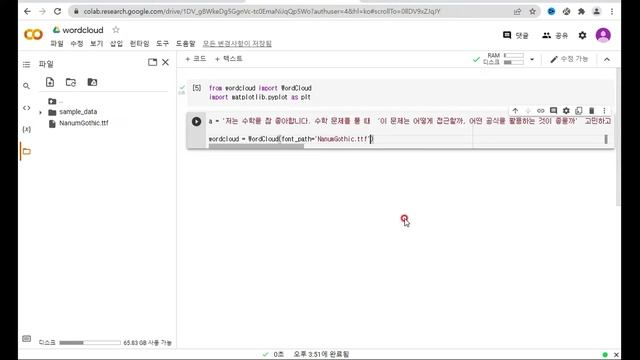Viewport: 640px width, 360px height.
Task: Open the file panel in a new window
Action: coord(152,62)
